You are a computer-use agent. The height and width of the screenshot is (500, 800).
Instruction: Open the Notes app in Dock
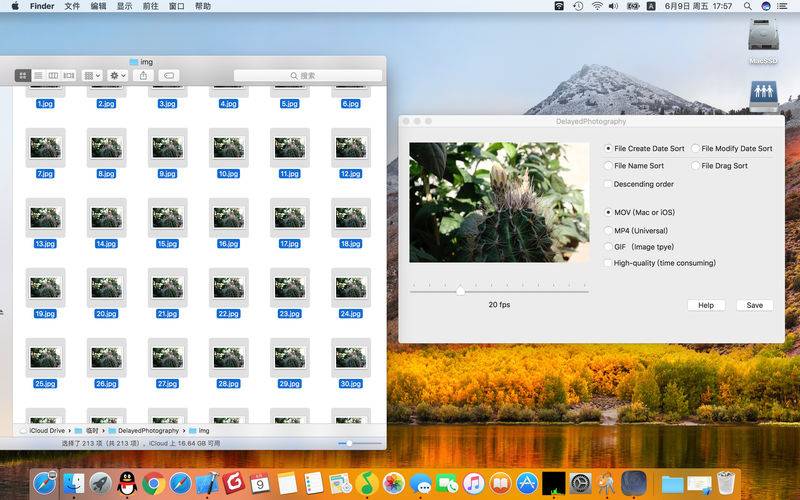pyautogui.click(x=287, y=483)
